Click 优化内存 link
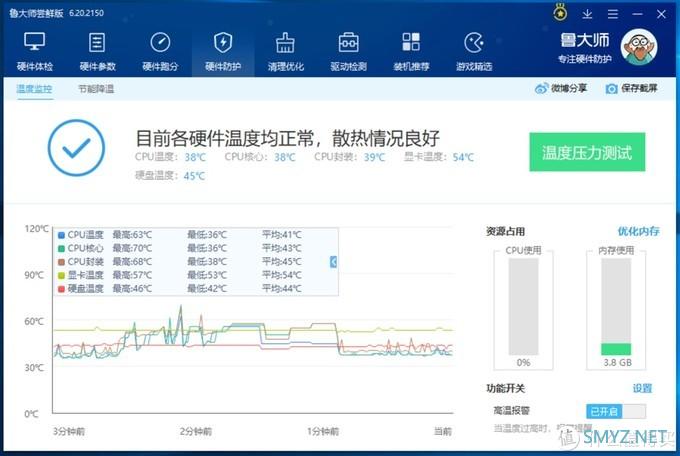Image resolution: width=680 pixels, height=456 pixels. coord(638,231)
